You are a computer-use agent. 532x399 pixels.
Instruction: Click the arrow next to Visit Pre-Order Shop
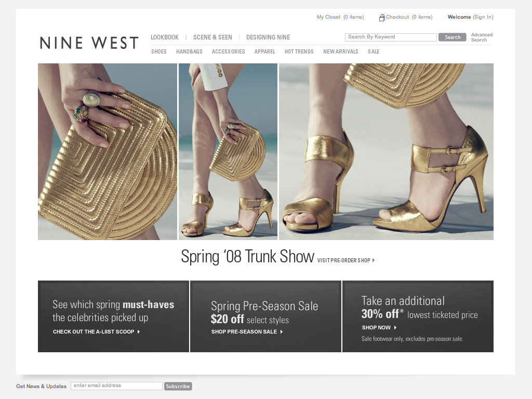(374, 260)
